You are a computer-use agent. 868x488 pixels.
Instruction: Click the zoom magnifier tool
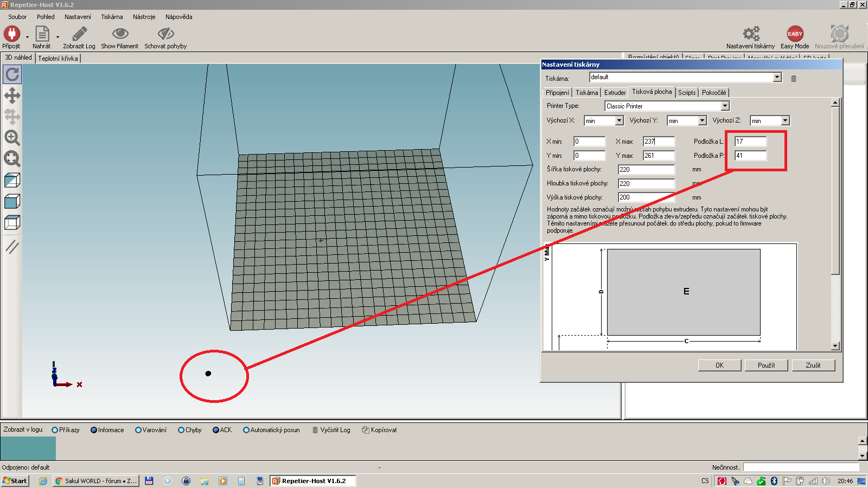(x=12, y=138)
